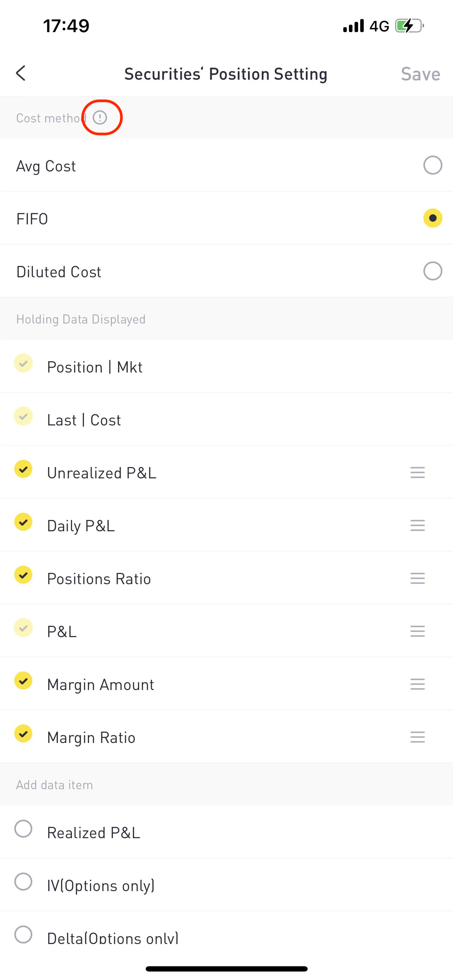The image size is (453, 980).
Task: Select FIFO cost method
Action: pos(433,218)
